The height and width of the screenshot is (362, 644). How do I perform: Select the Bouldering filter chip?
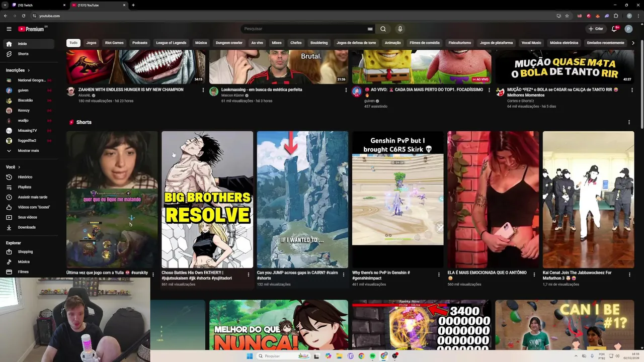[319, 43]
